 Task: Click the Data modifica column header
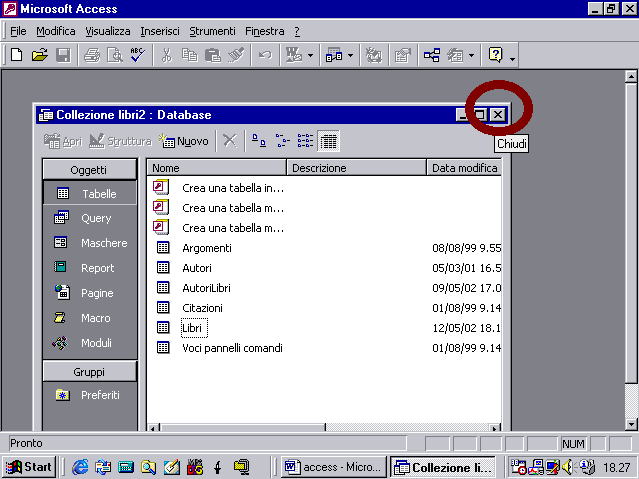pos(464,168)
